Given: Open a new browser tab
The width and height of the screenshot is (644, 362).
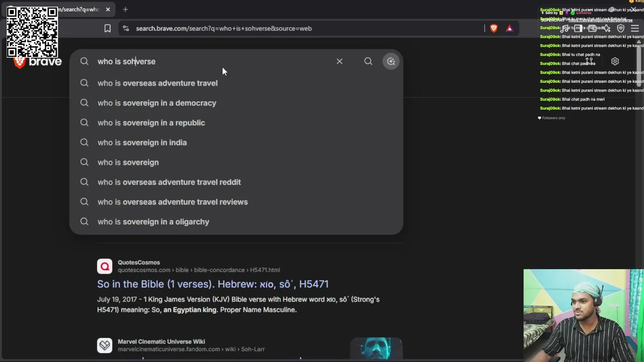Looking at the screenshot, I should coord(125,10).
